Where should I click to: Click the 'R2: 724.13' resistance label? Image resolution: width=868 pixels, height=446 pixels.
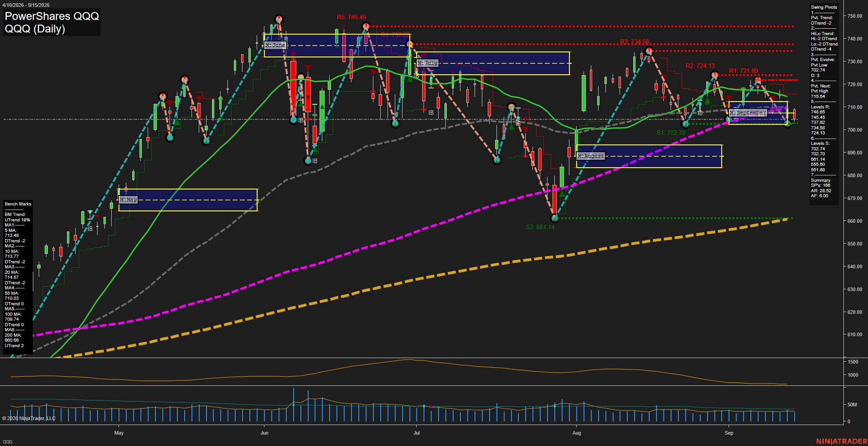tap(700, 66)
